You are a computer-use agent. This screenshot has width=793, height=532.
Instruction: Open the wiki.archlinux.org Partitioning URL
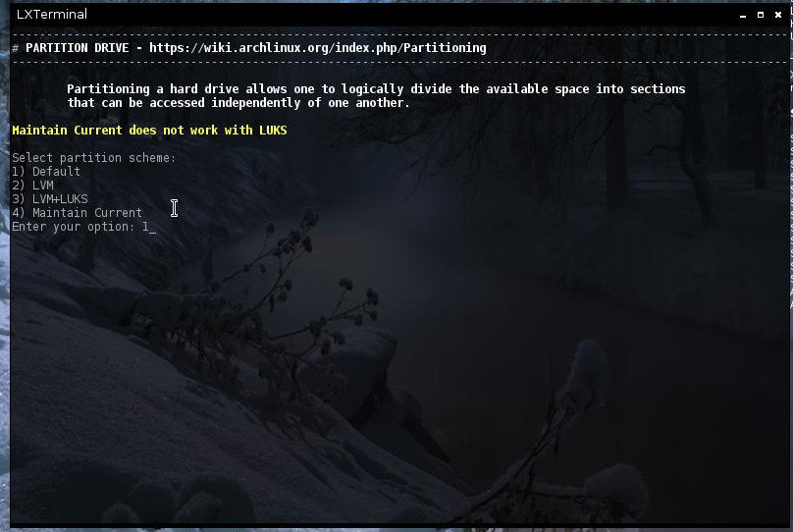pos(318,48)
